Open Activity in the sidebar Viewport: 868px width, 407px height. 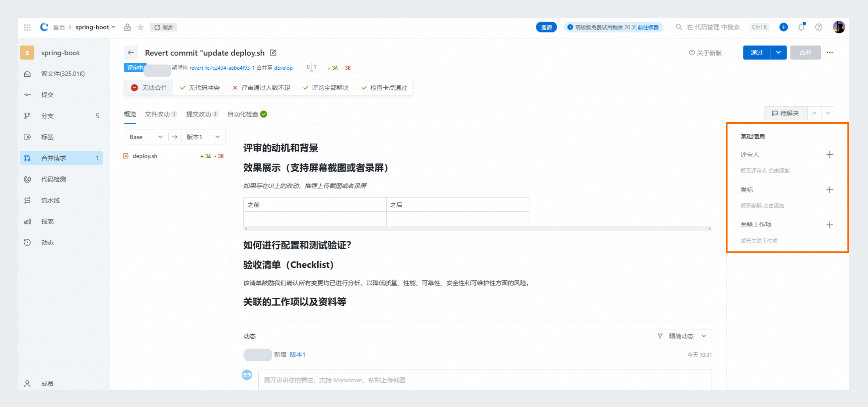pos(62,243)
